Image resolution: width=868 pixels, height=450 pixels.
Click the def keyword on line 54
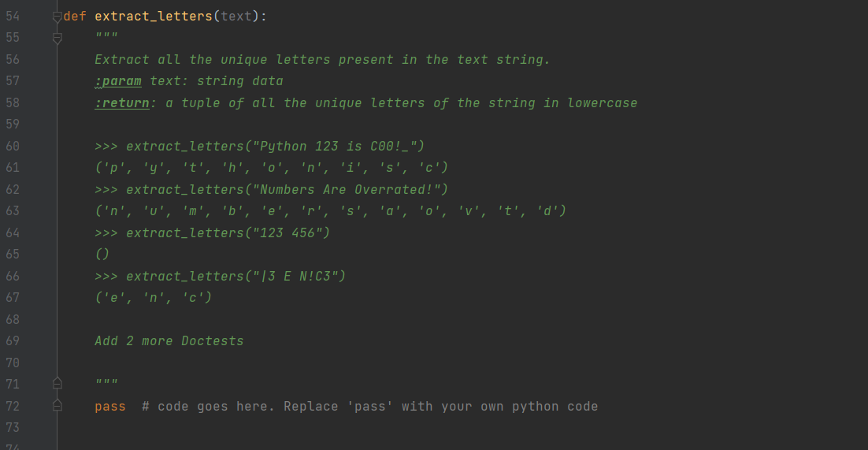(75, 17)
